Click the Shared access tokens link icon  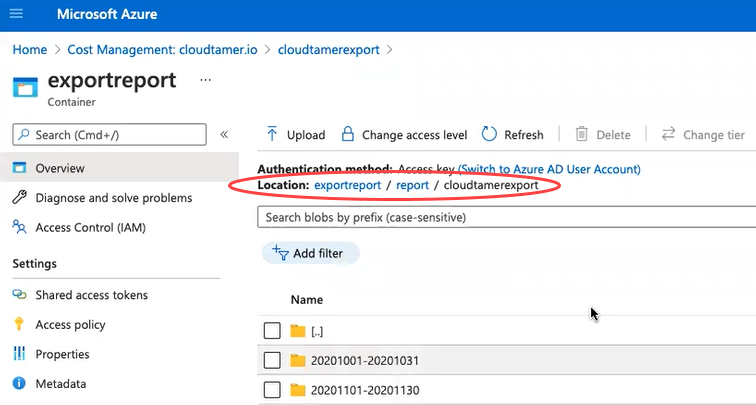[19, 295]
